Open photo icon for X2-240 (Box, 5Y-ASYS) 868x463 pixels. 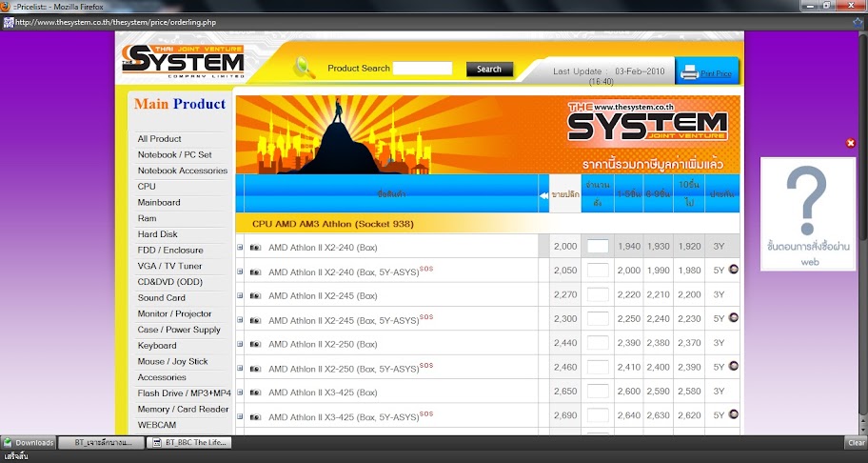pyautogui.click(x=255, y=272)
